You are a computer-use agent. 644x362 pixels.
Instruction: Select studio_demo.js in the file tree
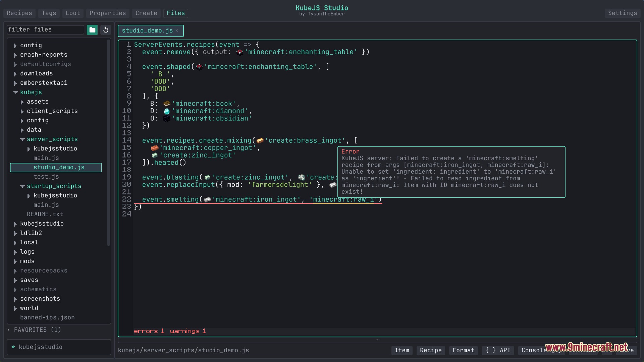(56, 167)
